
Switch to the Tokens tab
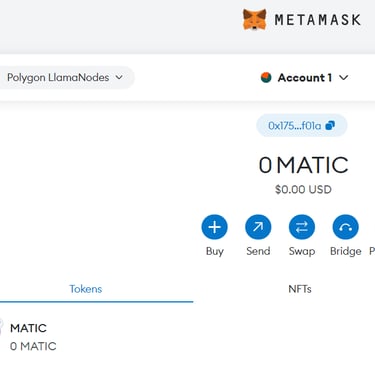[x=86, y=289]
